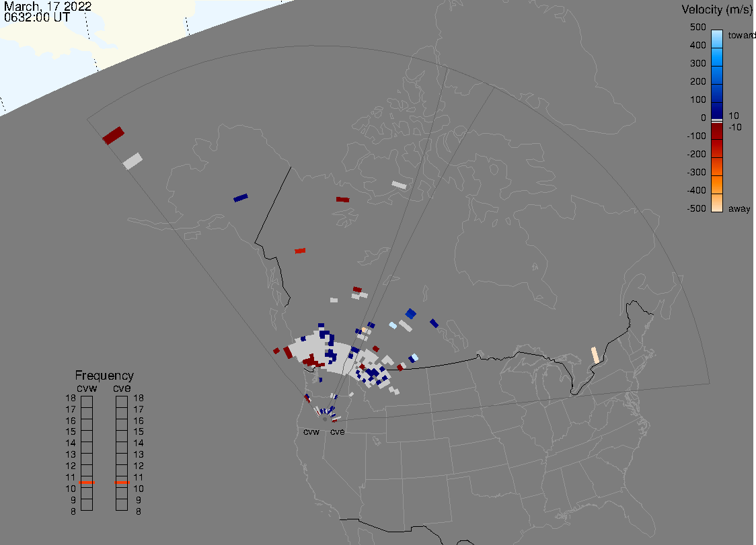The image size is (756, 545).
Task: Click the red marker on cvw frequency bar
Action: [x=87, y=483]
